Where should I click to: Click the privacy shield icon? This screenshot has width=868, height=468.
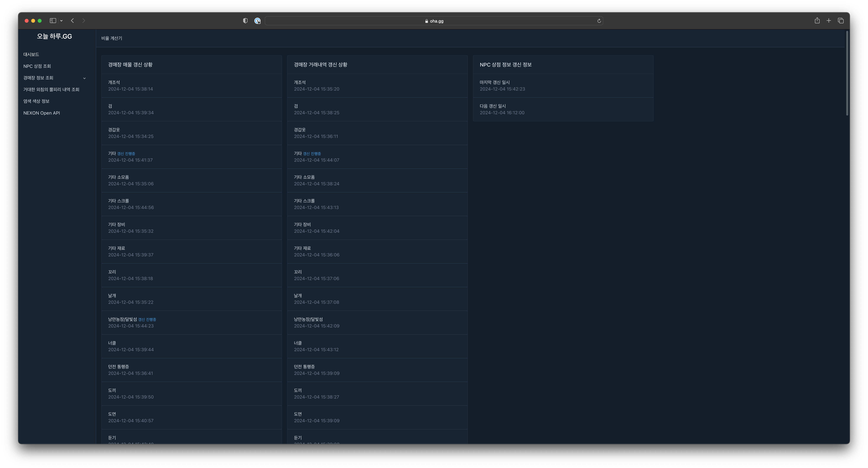245,21
